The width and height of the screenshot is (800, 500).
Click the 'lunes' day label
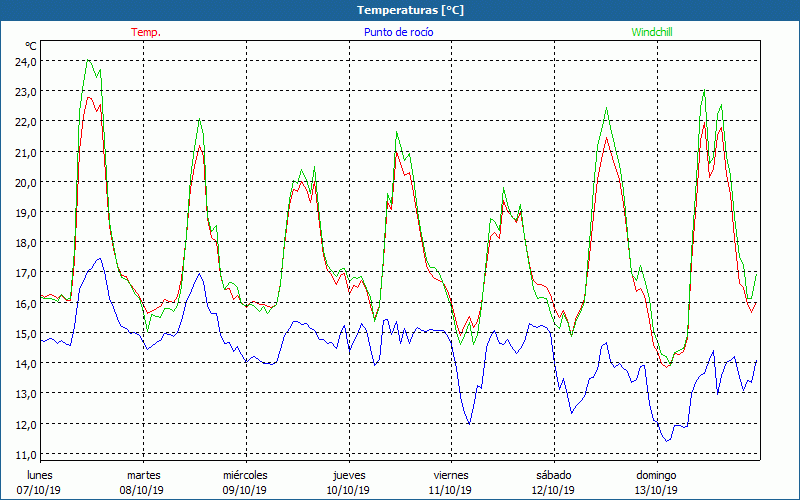tap(40, 475)
